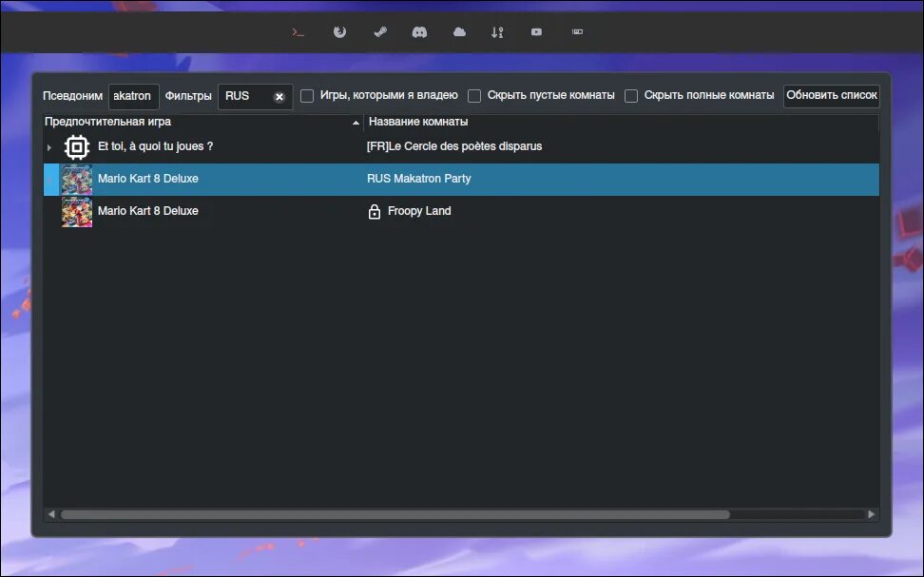The height and width of the screenshot is (577, 924).
Task: Tick 'Скрыть пустые комнаты' checkbox
Action: click(x=474, y=96)
